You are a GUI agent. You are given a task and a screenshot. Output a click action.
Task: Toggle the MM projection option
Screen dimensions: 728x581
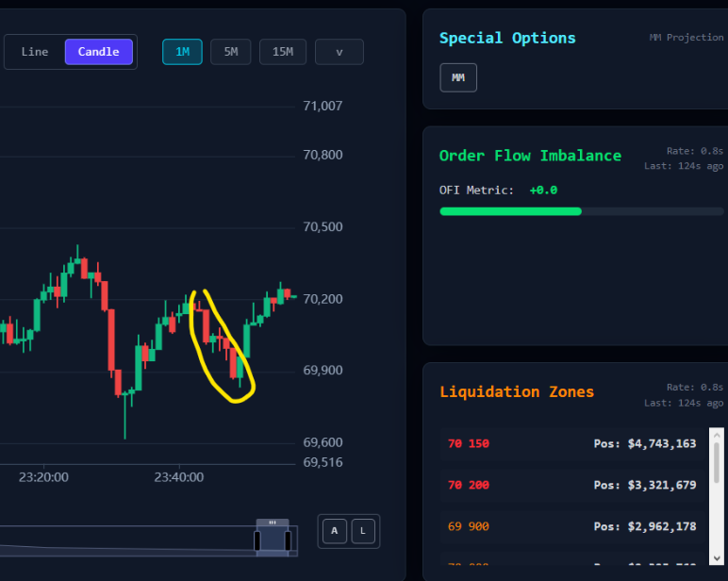(458, 77)
